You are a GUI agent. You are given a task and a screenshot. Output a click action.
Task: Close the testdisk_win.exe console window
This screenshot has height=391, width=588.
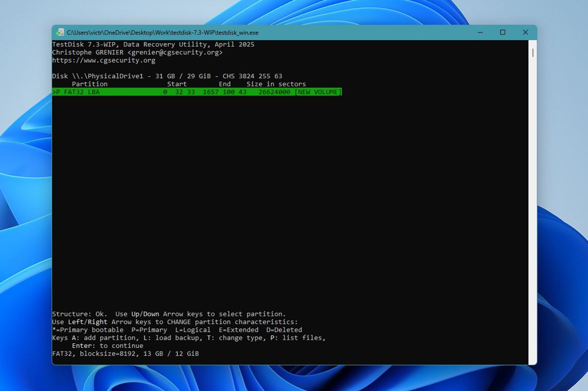tap(525, 33)
